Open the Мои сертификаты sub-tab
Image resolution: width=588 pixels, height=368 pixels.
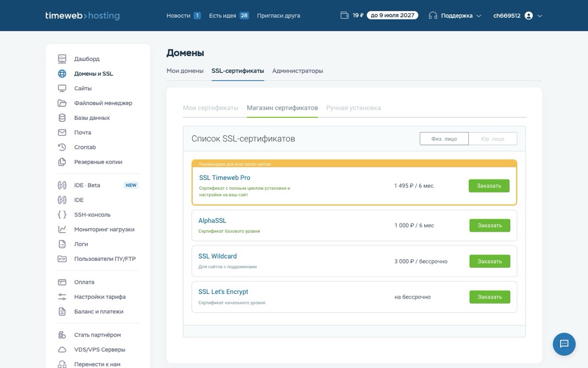[x=211, y=108]
